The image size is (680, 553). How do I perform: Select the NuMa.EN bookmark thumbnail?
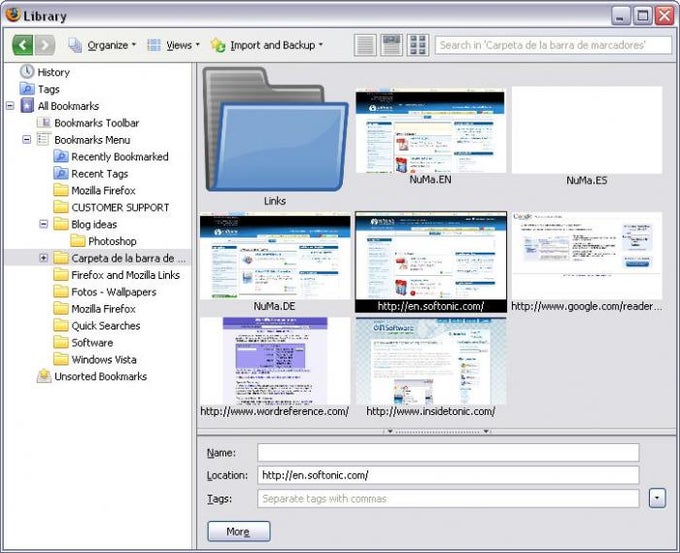click(x=430, y=131)
